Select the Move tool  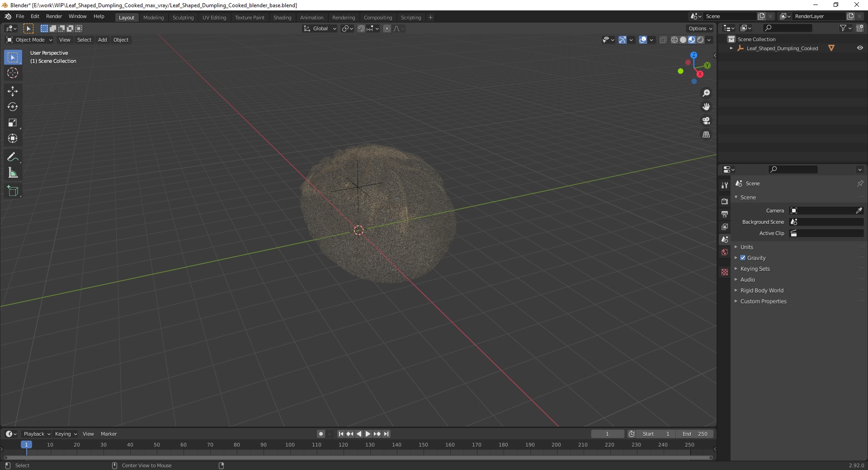point(13,91)
